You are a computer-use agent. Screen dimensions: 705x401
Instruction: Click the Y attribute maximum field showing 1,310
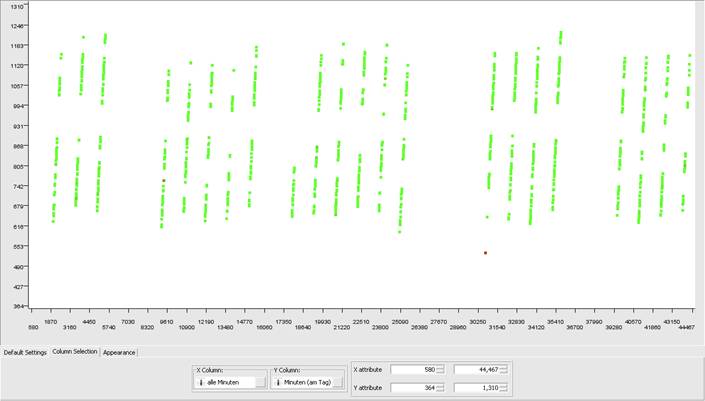click(477, 388)
